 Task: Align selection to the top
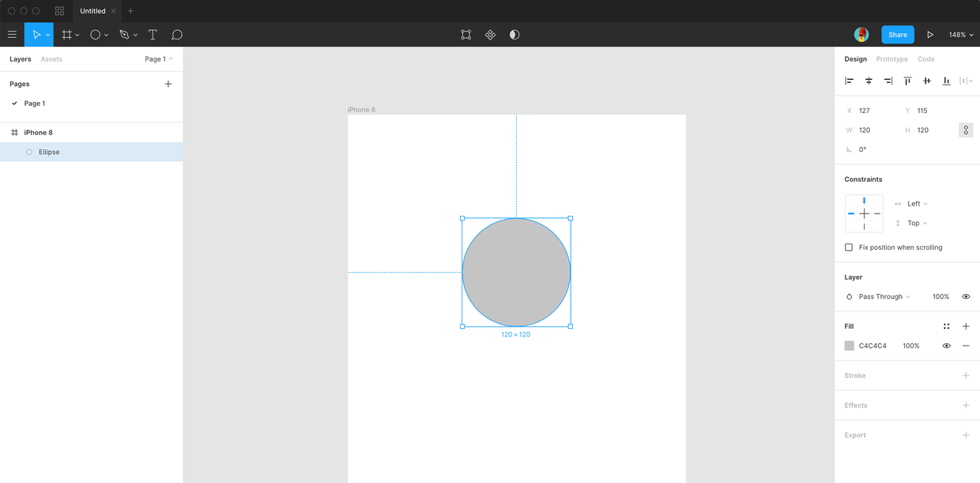click(x=907, y=81)
